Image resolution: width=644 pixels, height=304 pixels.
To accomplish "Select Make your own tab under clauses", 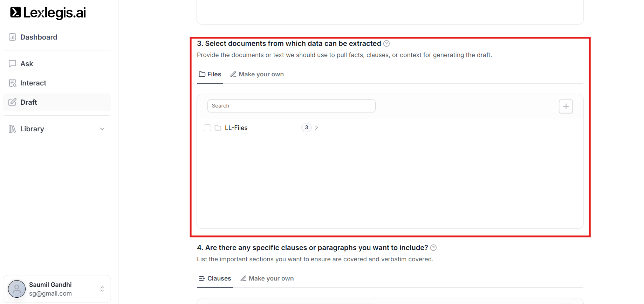I will pyautogui.click(x=267, y=278).
